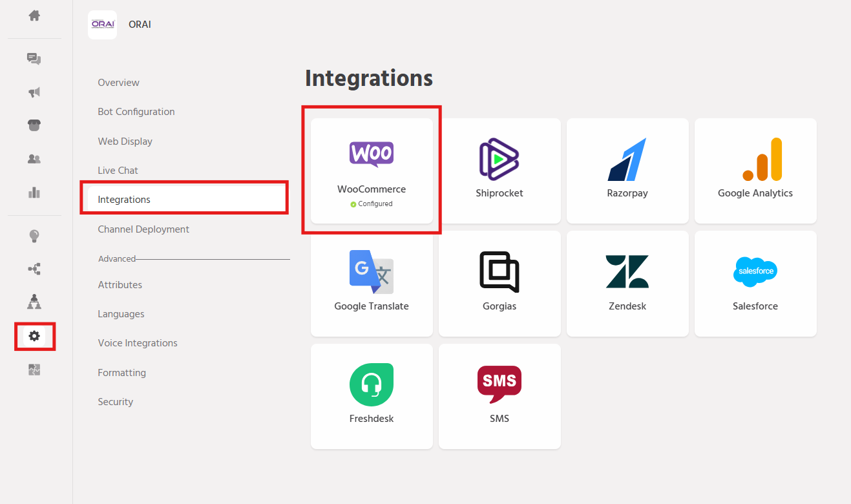851x504 pixels.
Task: Open the flow diagram sidebar icon
Action: coord(34,269)
